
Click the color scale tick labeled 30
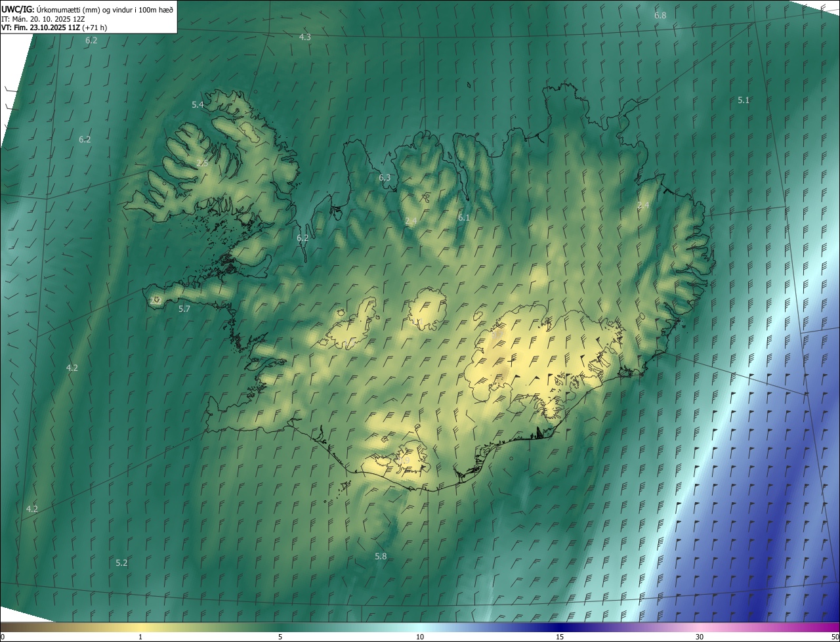(x=700, y=637)
